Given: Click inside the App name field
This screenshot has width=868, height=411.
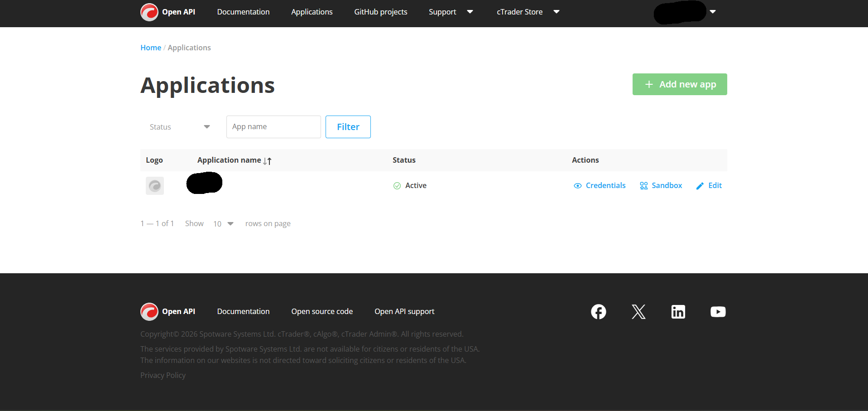Looking at the screenshot, I should coord(273,127).
